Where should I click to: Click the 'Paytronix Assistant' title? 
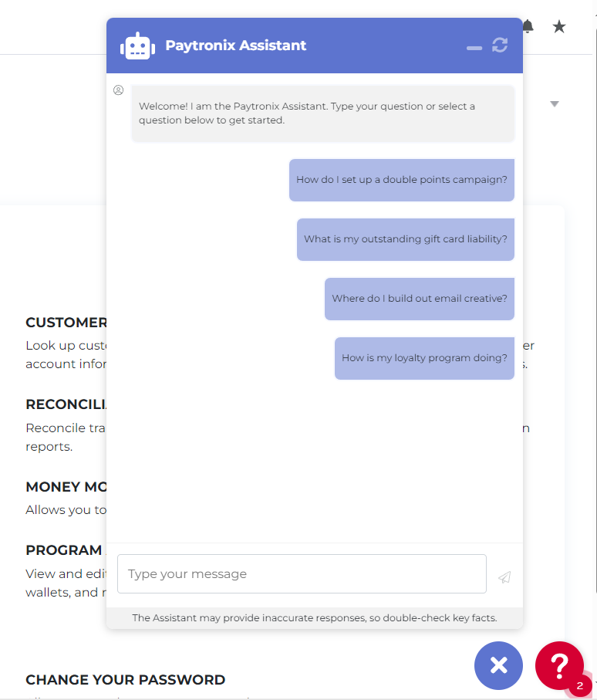(x=235, y=45)
